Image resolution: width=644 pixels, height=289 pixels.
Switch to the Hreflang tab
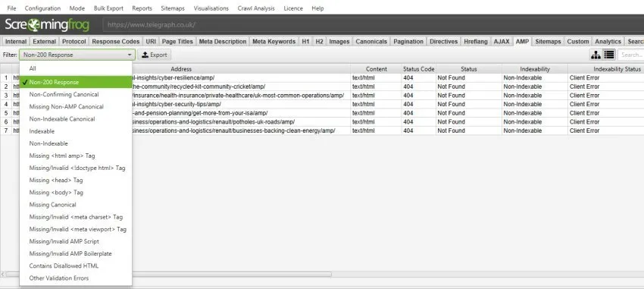(x=476, y=42)
